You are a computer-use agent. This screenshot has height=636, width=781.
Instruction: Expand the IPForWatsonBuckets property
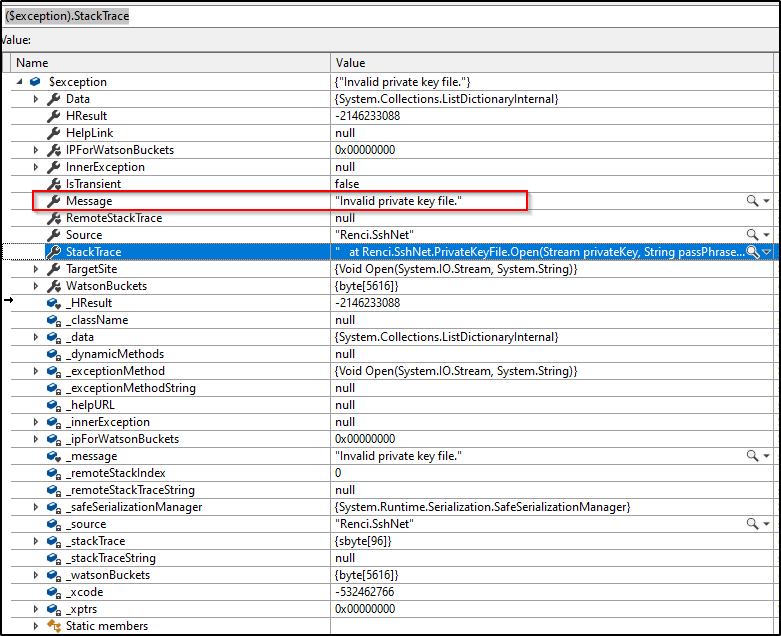[x=36, y=150]
